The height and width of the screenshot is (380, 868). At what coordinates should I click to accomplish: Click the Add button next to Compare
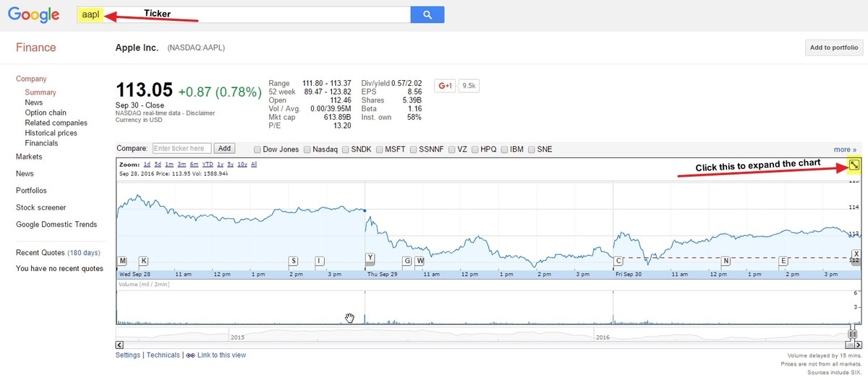tap(225, 148)
